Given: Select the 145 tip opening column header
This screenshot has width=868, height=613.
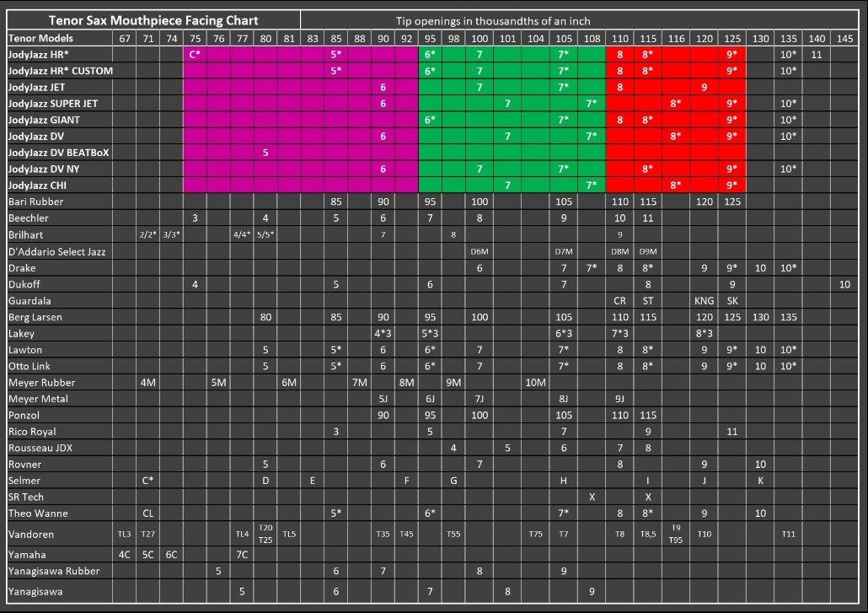Looking at the screenshot, I should coord(844,38).
